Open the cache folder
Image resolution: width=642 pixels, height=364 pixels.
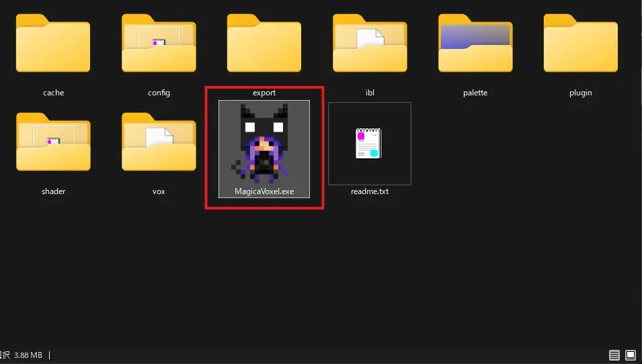pyautogui.click(x=53, y=43)
